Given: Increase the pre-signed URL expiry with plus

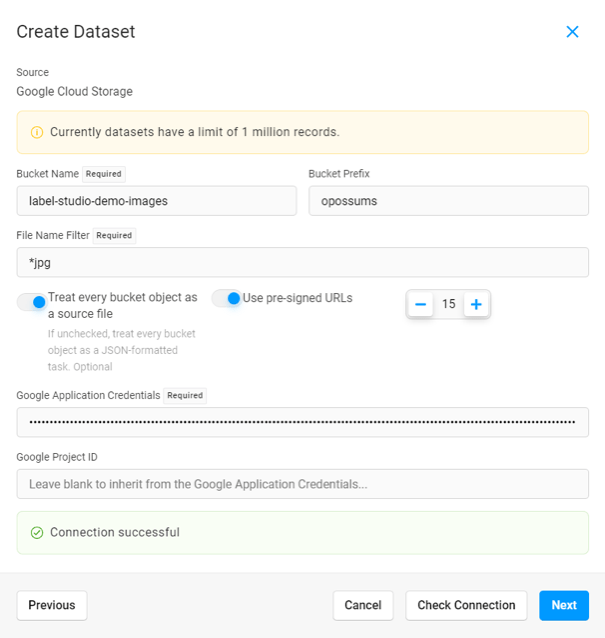Looking at the screenshot, I should pyautogui.click(x=476, y=304).
